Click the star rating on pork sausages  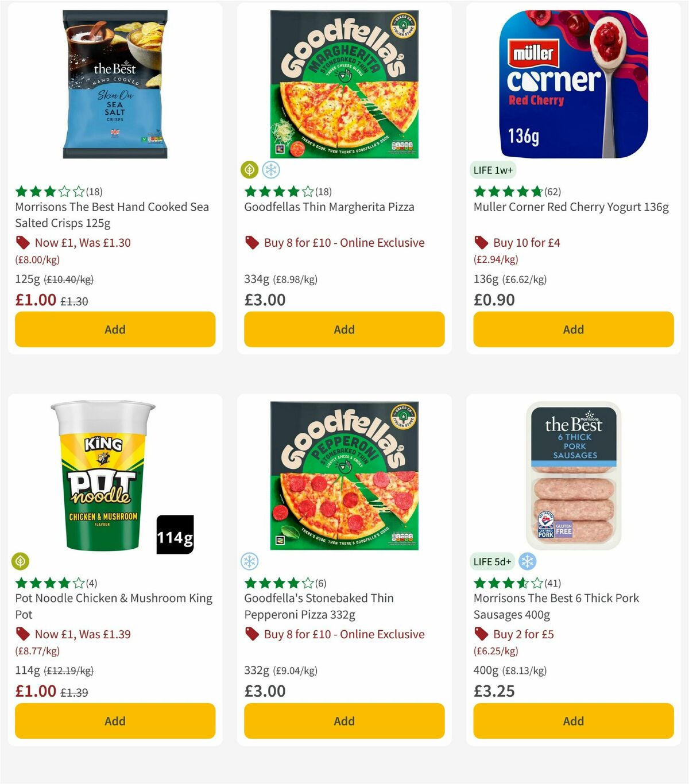pyautogui.click(x=504, y=583)
